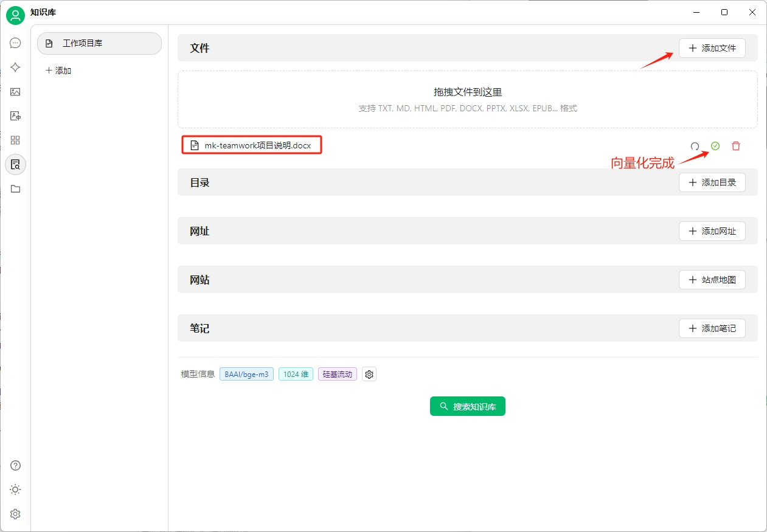Click the 搜索知识库 button
Image resolution: width=767 pixels, height=532 pixels.
(468, 406)
